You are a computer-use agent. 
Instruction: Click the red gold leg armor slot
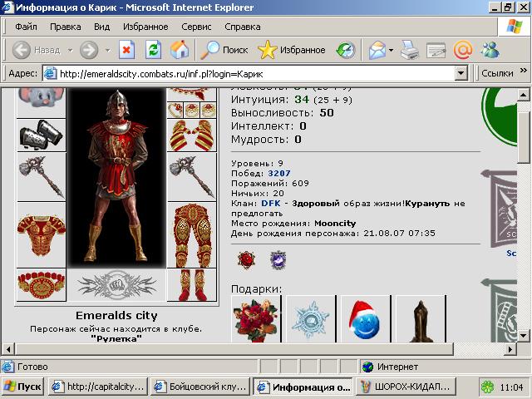pyautogui.click(x=192, y=234)
